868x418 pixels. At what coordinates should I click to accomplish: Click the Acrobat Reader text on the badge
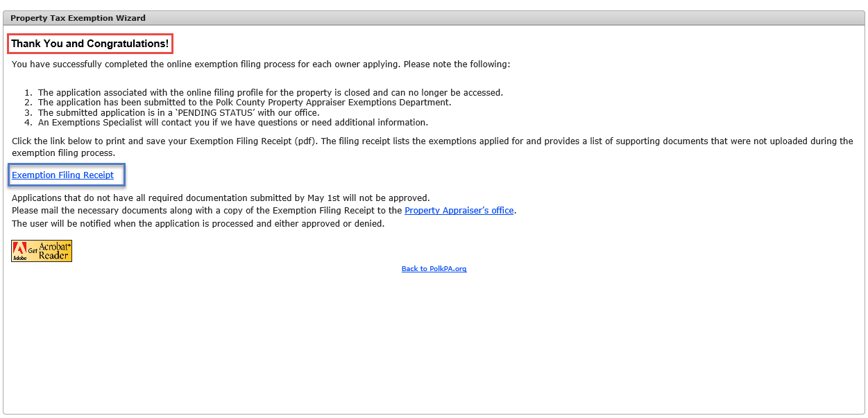point(54,251)
